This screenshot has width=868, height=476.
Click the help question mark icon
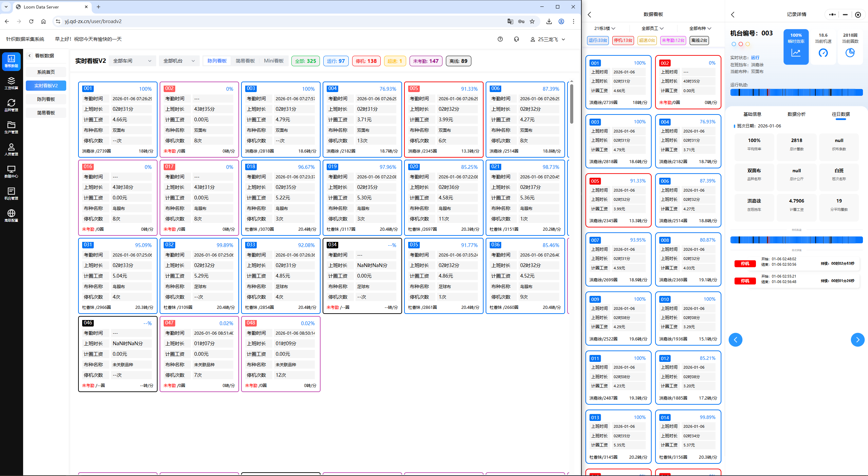[x=500, y=39]
